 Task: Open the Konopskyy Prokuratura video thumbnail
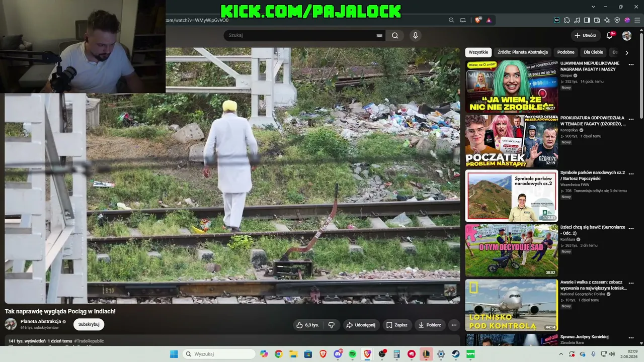point(512,141)
